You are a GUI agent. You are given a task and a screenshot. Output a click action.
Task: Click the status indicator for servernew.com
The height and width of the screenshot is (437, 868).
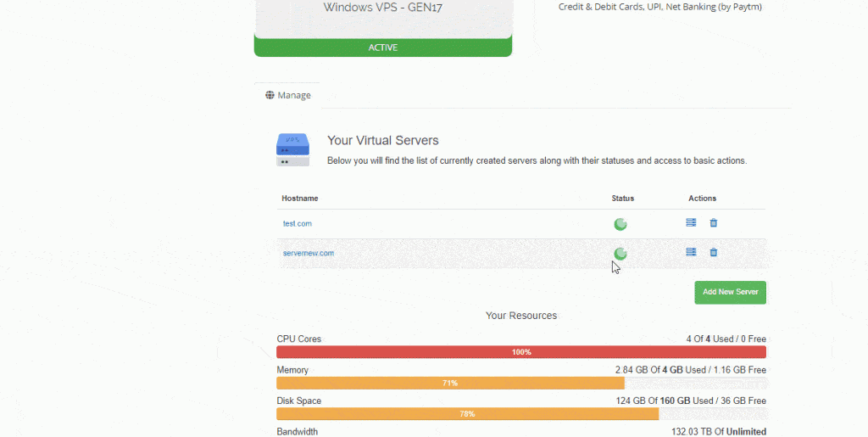click(620, 253)
